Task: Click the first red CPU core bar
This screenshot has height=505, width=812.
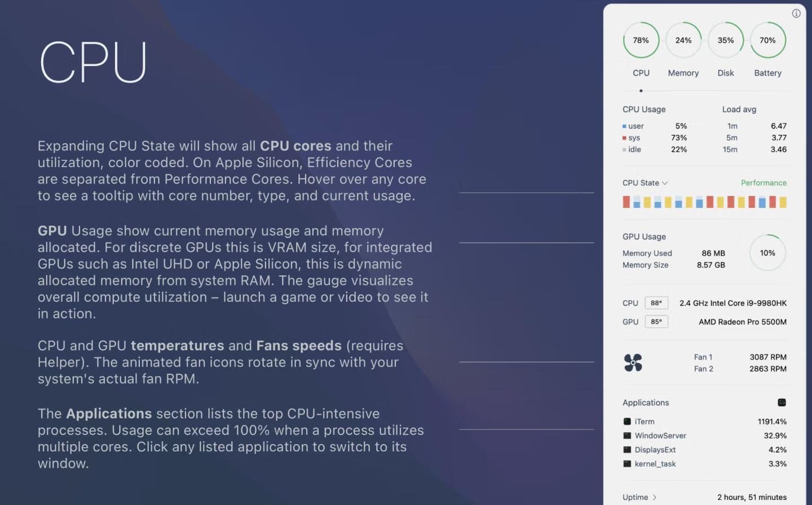Action: coord(626,202)
